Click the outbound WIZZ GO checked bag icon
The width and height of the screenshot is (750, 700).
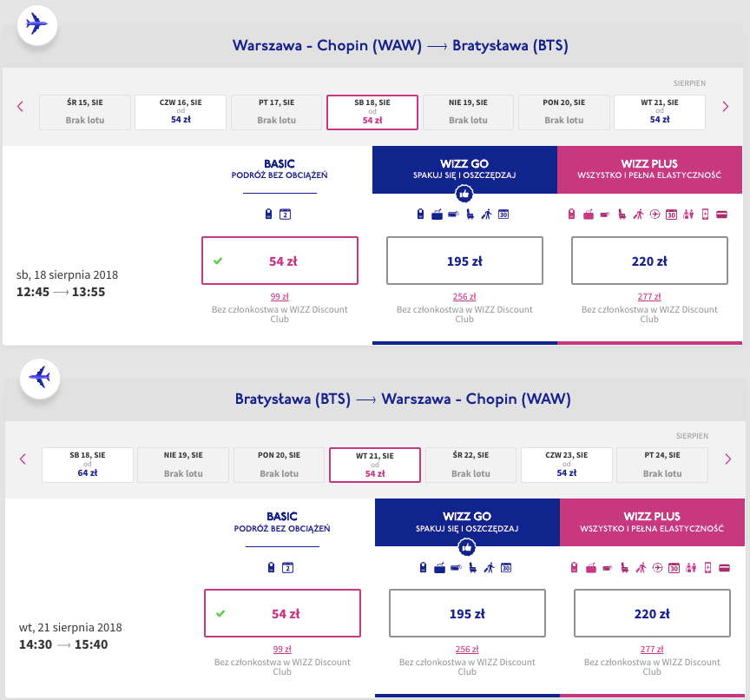(437, 215)
